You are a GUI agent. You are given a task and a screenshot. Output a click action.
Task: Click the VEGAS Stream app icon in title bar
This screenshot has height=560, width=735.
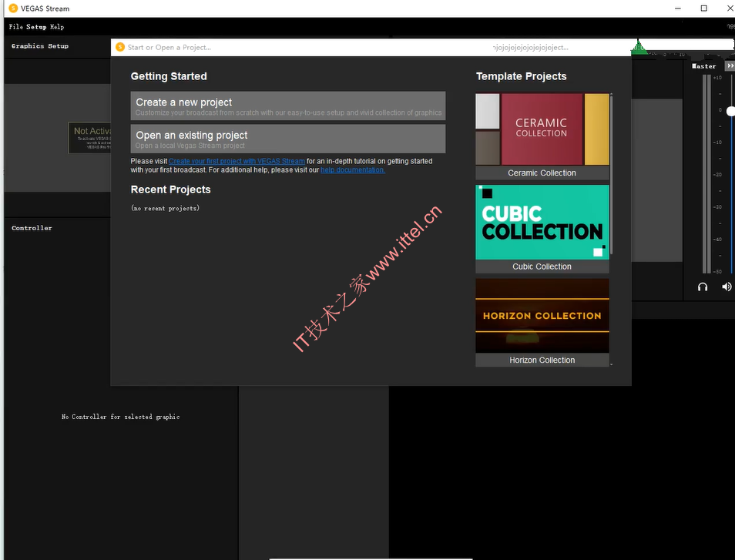(x=13, y=8)
